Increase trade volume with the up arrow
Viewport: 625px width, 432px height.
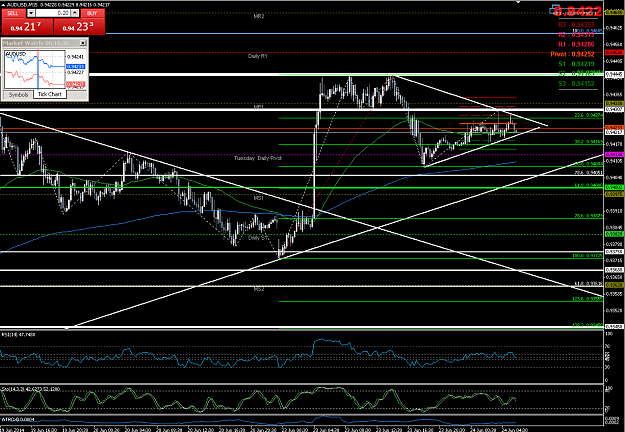pyautogui.click(x=75, y=13)
